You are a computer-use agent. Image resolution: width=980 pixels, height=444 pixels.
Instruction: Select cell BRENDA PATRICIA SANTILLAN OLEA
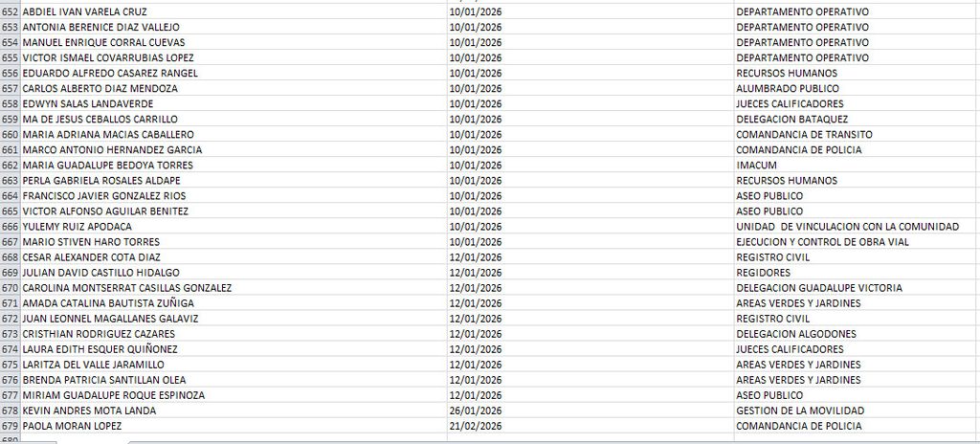234,380
